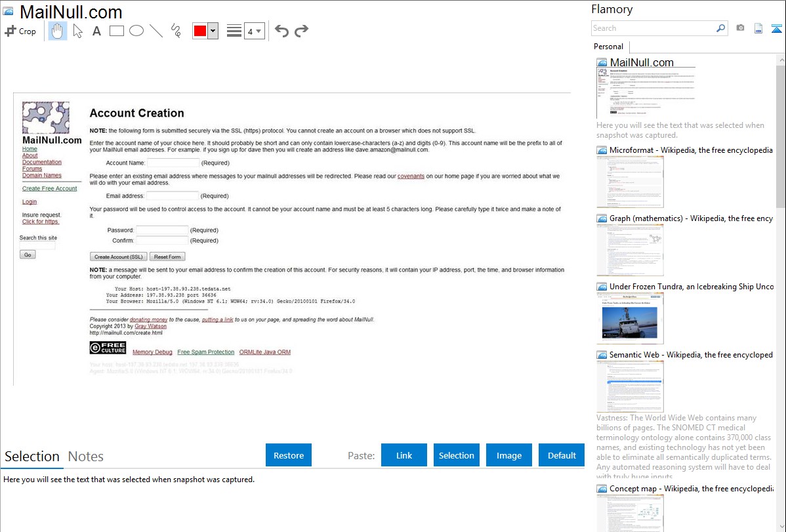786x532 pixels.
Task: Click the Paste Link button
Action: [x=404, y=455]
